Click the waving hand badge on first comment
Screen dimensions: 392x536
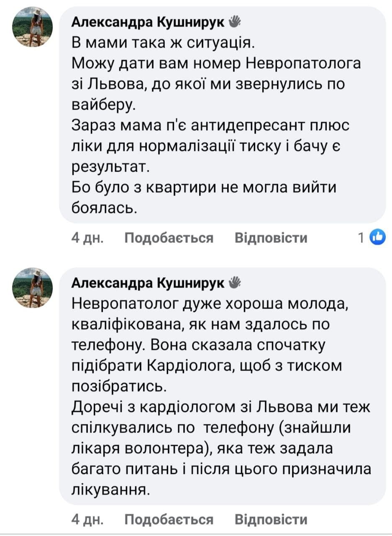(234, 21)
